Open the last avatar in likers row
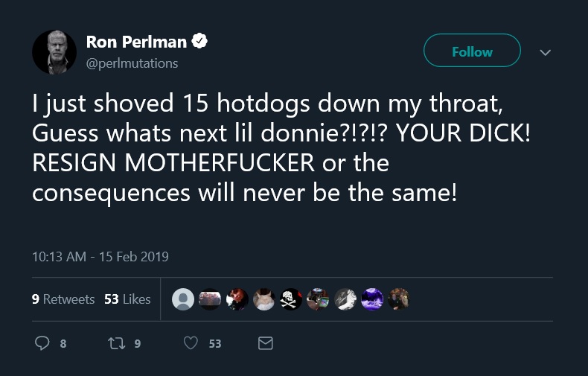 click(399, 299)
